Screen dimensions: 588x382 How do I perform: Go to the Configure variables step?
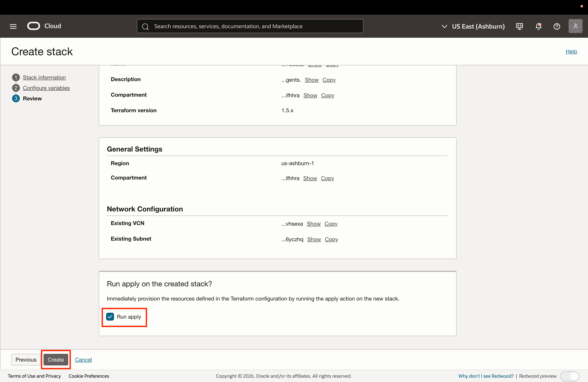click(46, 88)
